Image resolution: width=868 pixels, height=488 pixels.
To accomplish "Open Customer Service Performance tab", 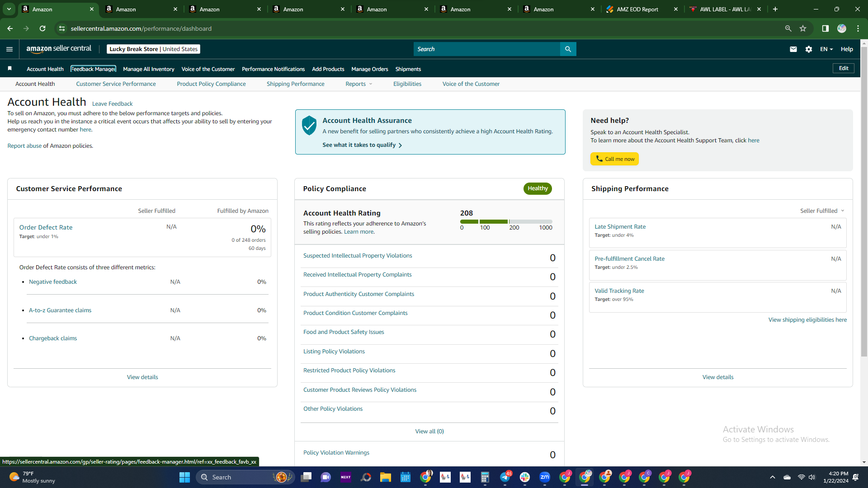I will point(116,84).
